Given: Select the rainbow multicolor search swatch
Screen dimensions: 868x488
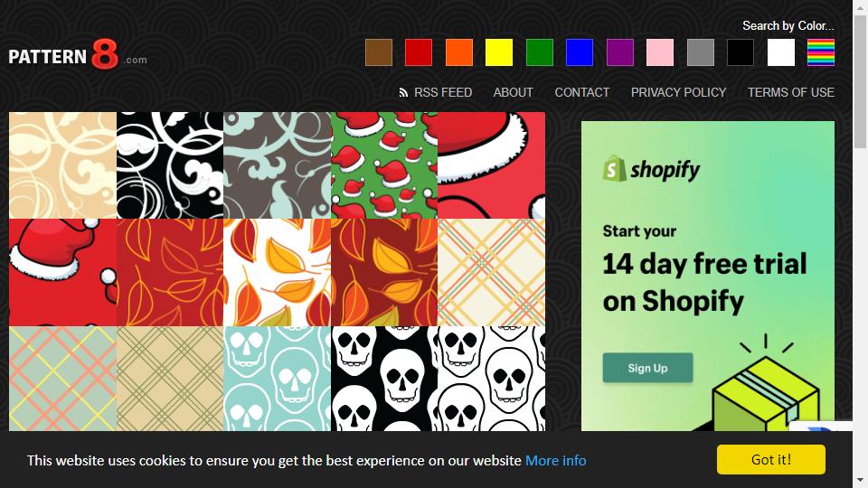Looking at the screenshot, I should [820, 52].
